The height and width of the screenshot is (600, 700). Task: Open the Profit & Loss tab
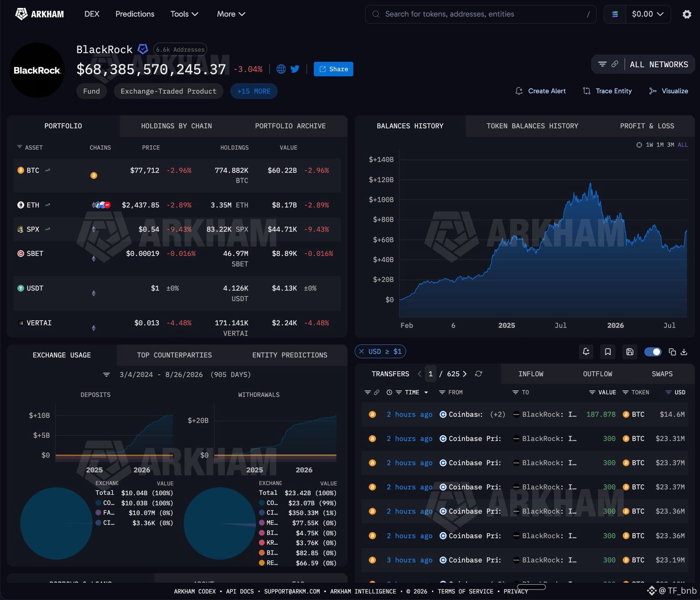pos(647,126)
